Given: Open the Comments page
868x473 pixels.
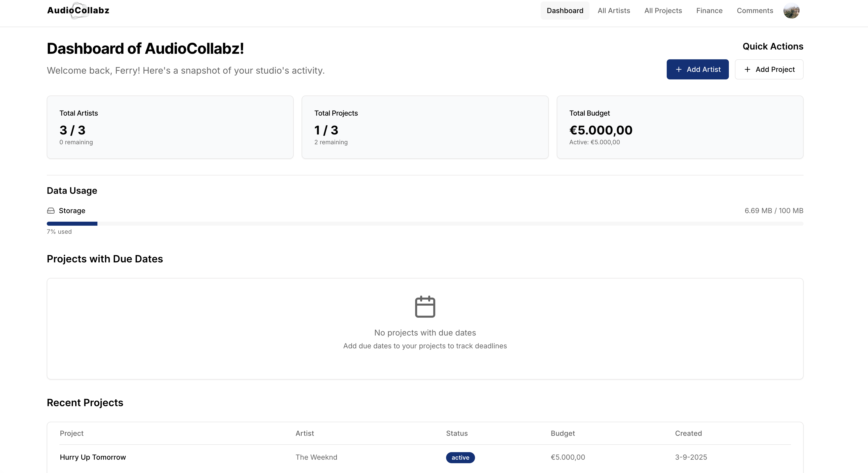Looking at the screenshot, I should tap(755, 11).
